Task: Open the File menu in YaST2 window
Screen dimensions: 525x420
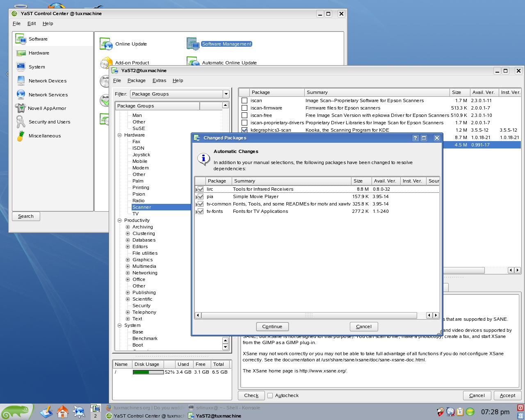Action: [117, 80]
